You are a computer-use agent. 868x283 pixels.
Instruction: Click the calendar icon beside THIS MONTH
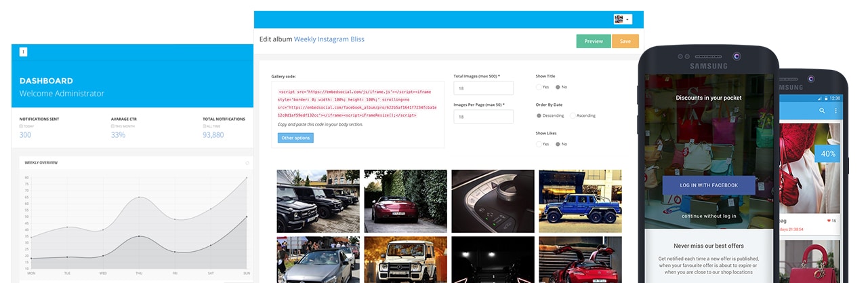point(113,126)
